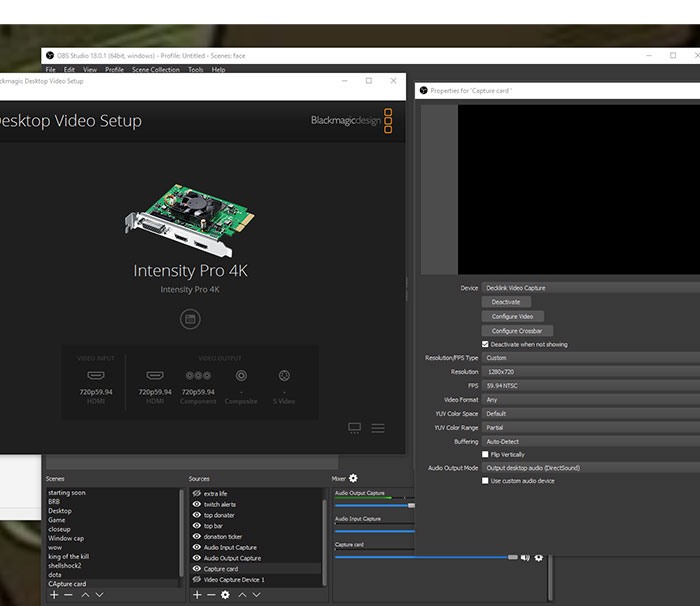Move source down with the arrow icon

(x=256, y=595)
